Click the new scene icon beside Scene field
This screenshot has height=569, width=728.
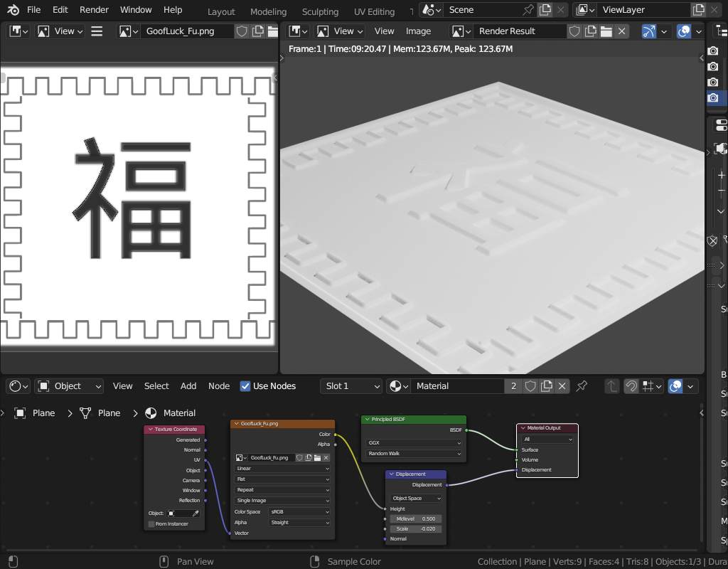(x=545, y=10)
